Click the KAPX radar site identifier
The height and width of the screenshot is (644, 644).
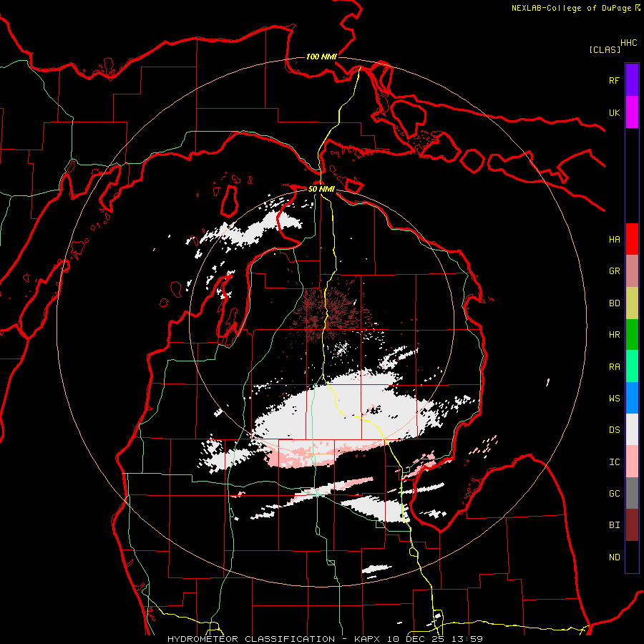tap(368, 639)
